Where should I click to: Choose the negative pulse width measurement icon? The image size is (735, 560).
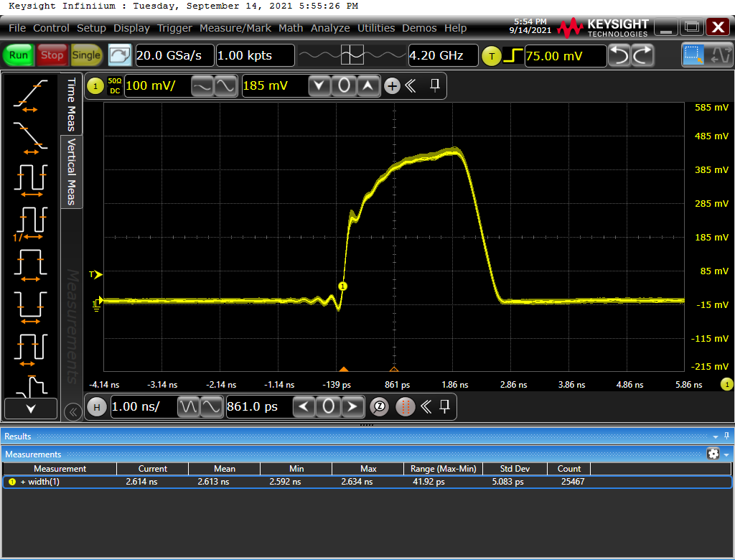(30, 304)
